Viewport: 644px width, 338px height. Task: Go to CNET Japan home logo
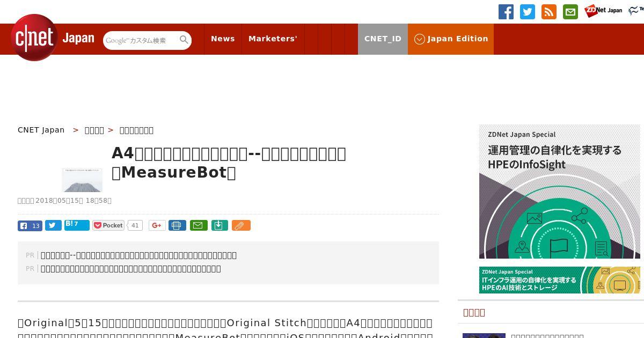[53, 38]
